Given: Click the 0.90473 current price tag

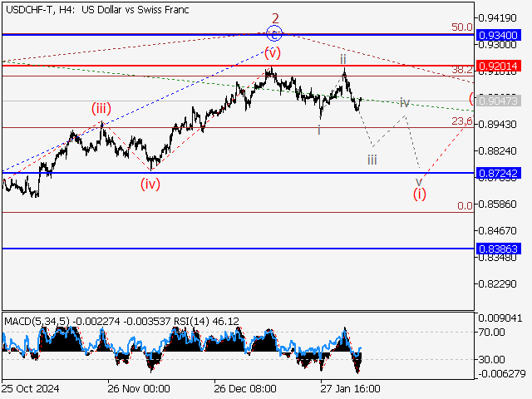Looking at the screenshot, I should point(499,101).
